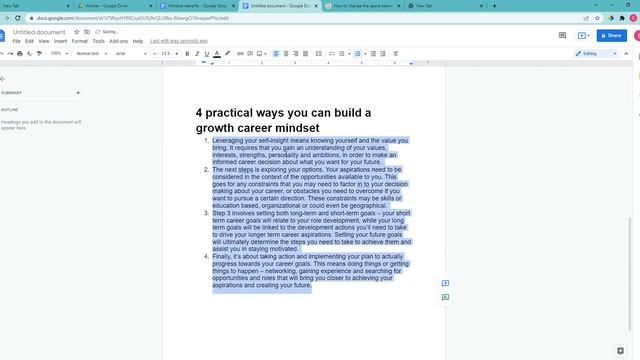Hide the menus with up chevron
The width and height of the screenshot is (640, 360).
pos(626,53)
